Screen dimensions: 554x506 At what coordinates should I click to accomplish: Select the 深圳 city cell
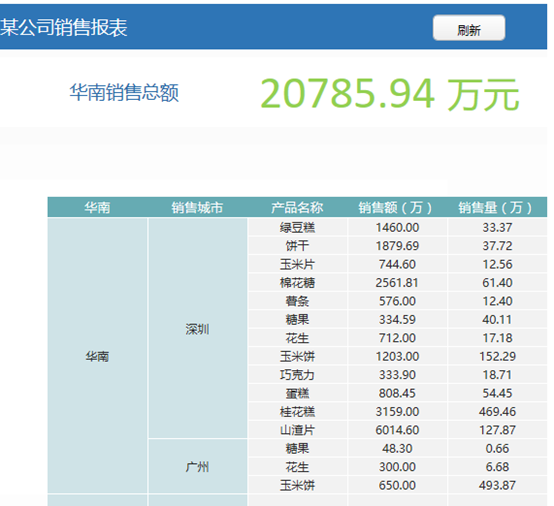[x=198, y=329]
